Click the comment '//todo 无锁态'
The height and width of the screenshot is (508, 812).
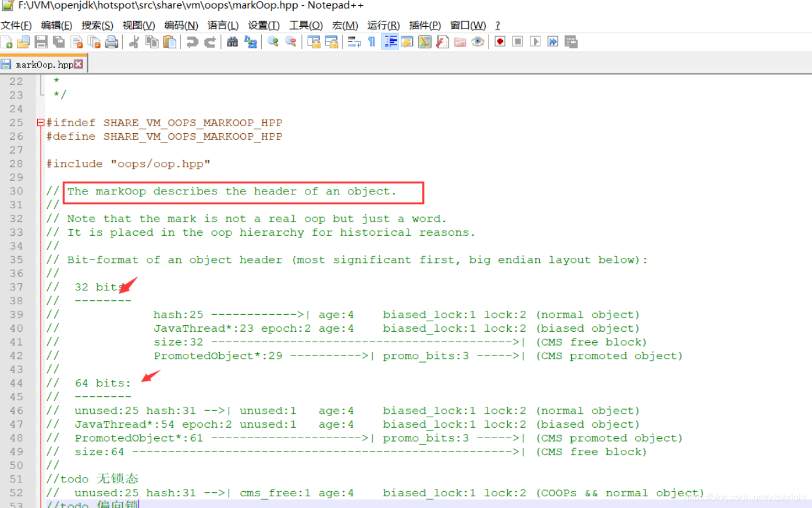[92, 479]
